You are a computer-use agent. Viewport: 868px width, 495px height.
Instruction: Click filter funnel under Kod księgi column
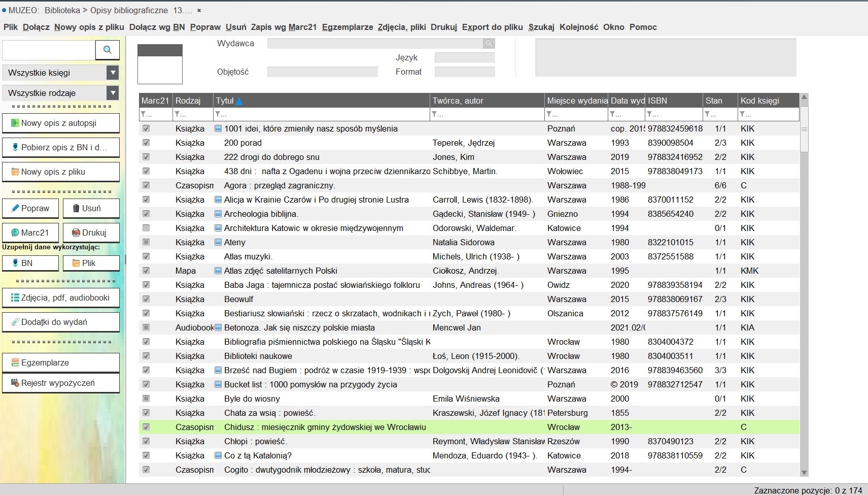click(742, 115)
